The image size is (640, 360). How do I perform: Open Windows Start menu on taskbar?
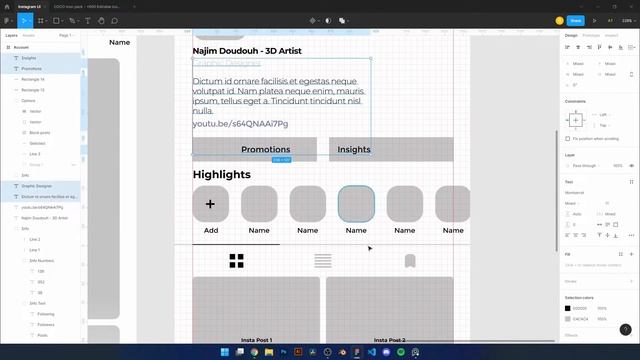[224, 352]
